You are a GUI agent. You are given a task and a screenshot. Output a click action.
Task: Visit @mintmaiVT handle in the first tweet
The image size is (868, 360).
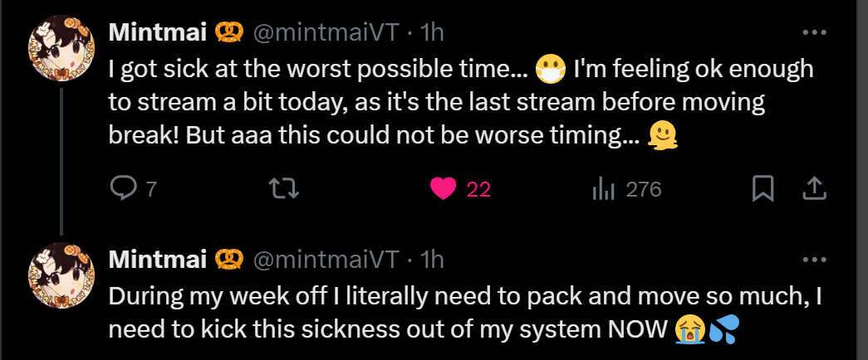pyautogui.click(x=326, y=32)
